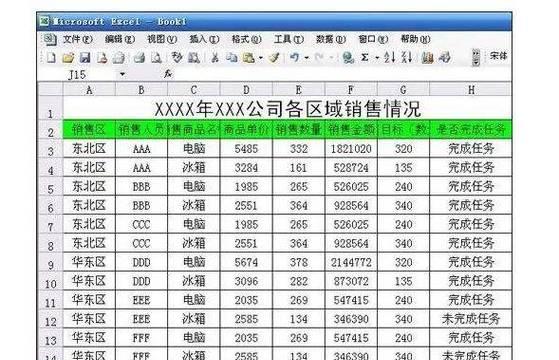Select row 5 header
Screen dimensions: 559x360
click(x=50, y=187)
